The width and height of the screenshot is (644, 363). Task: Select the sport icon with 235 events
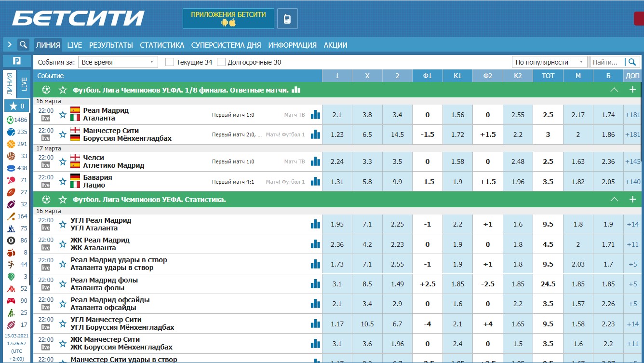tap(11, 132)
